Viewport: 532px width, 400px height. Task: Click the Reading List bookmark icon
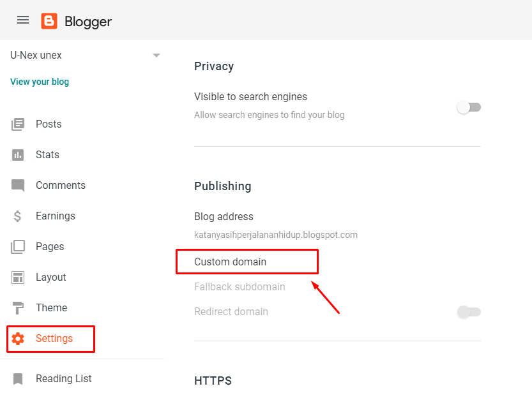click(x=18, y=379)
